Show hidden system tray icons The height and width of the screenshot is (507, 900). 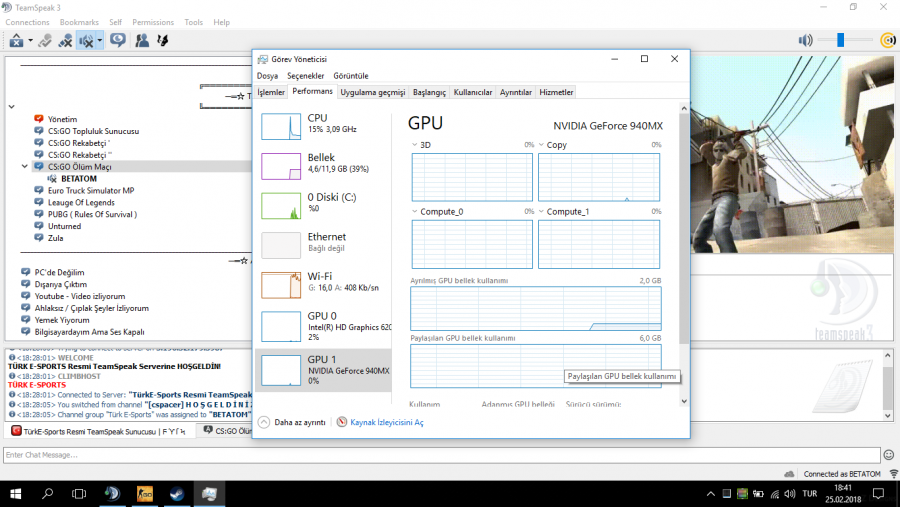tap(711, 494)
